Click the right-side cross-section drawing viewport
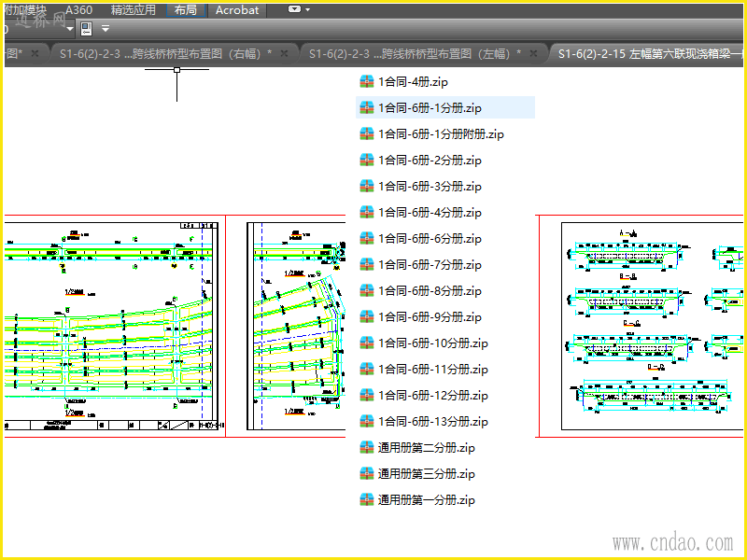This screenshot has height=560, width=747. [x=652, y=326]
